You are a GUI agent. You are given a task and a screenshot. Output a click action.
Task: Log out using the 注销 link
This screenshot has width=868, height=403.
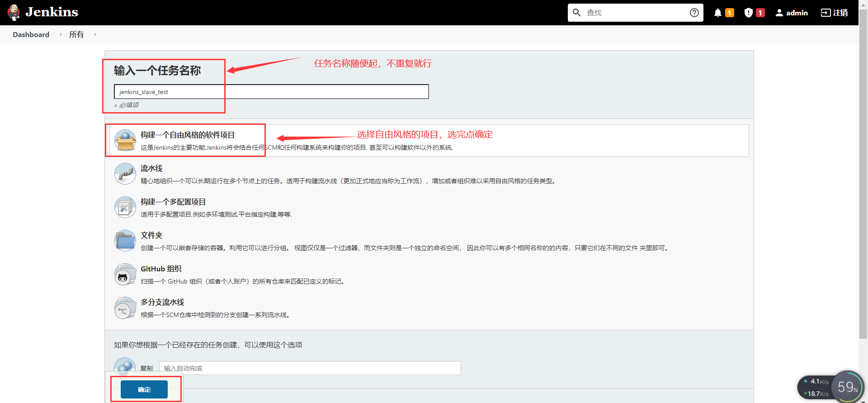[835, 13]
